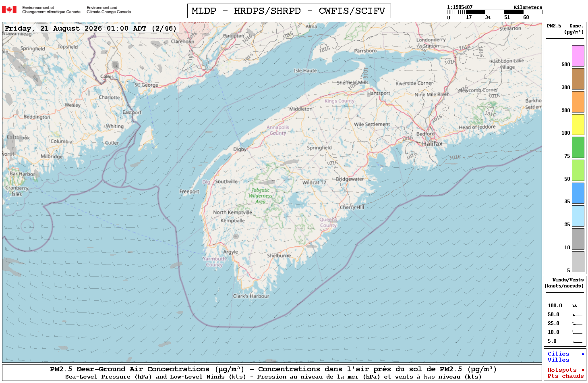Click the Stellarton map label
Screen dimensions: 588x383
[x=510, y=29]
